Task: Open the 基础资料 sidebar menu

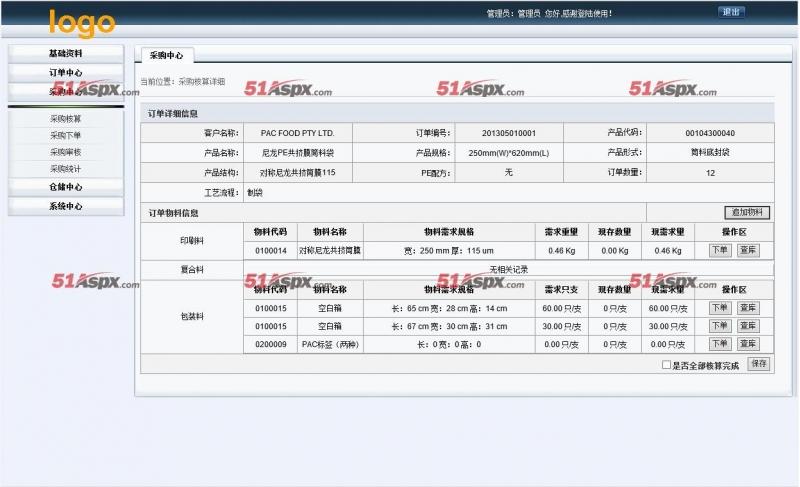Action: click(66, 53)
